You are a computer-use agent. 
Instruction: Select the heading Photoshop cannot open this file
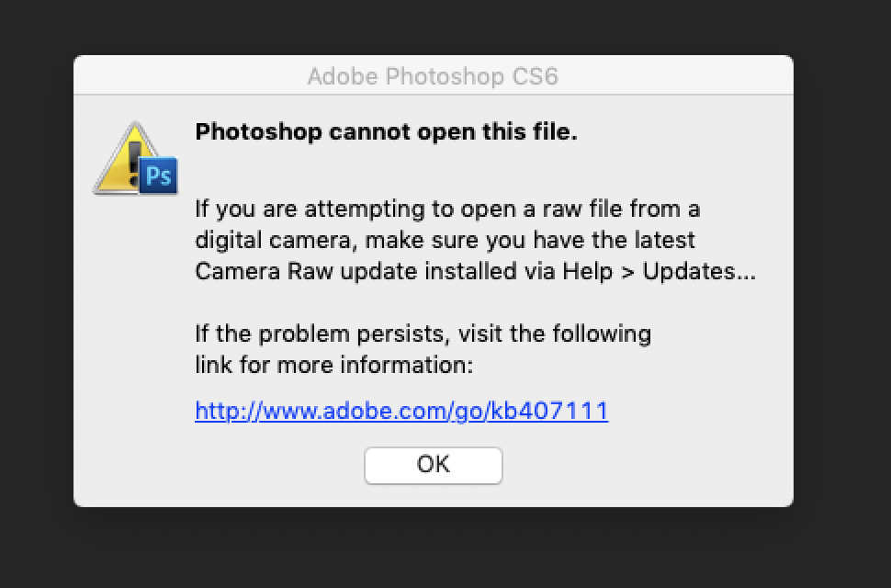click(386, 131)
